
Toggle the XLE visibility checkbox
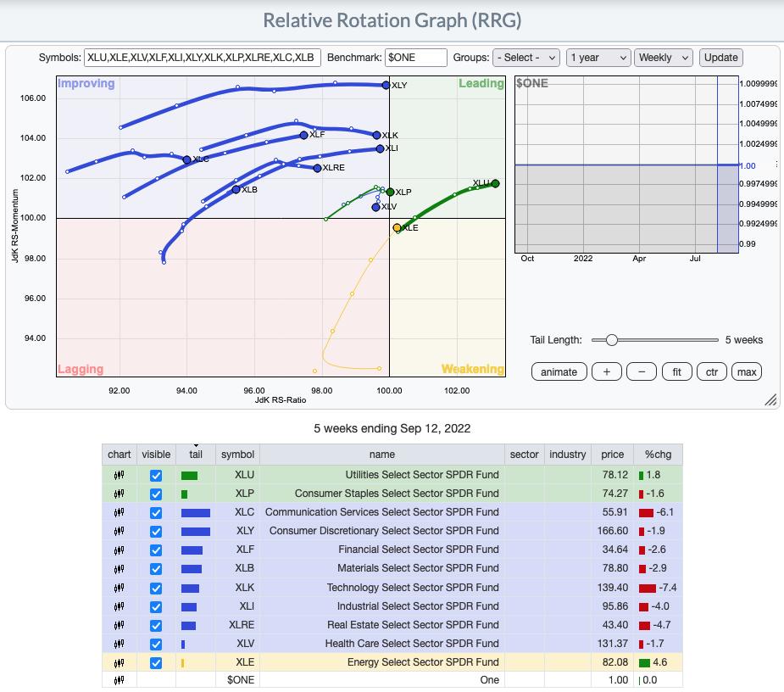[x=156, y=663]
